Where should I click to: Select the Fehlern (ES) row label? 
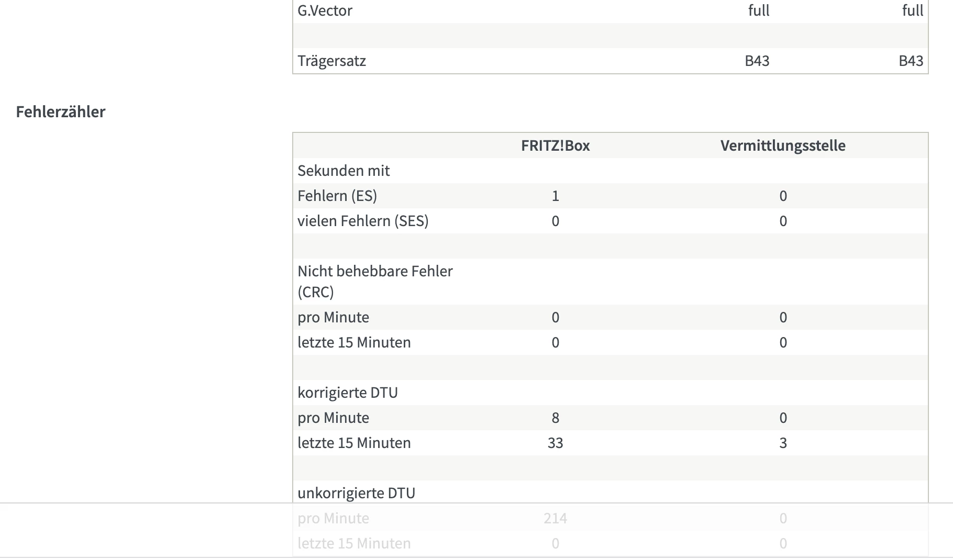[337, 196]
